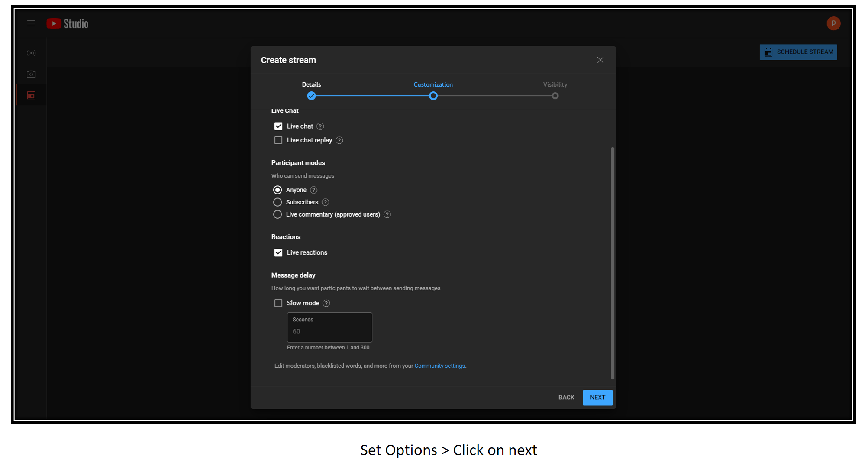Uncheck Live reactions
The image size is (868, 466).
278,252
